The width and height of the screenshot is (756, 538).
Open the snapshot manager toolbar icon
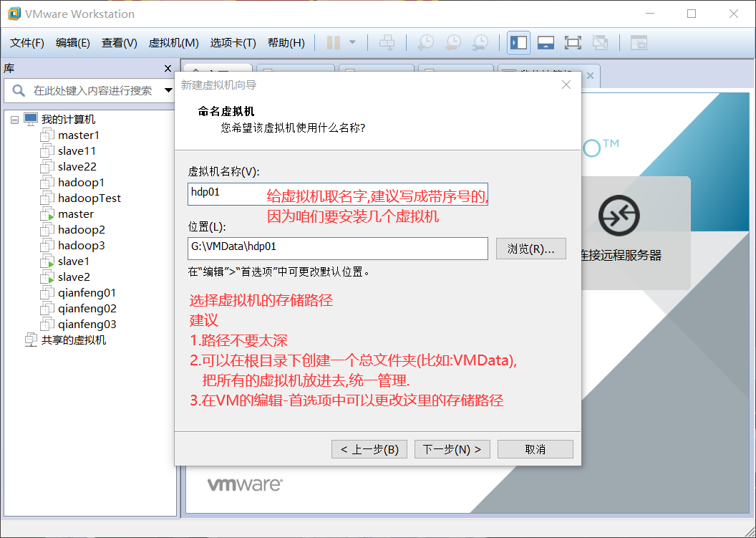tap(480, 42)
